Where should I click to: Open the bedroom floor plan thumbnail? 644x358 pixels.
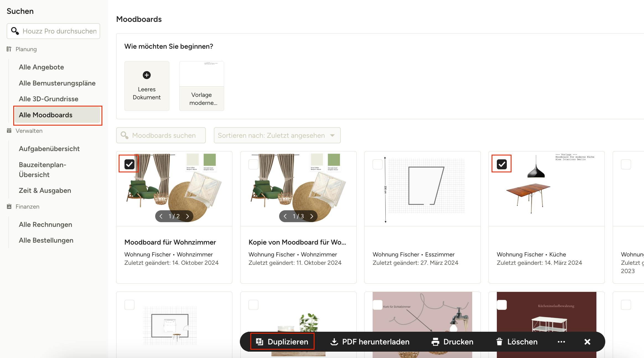click(174, 325)
